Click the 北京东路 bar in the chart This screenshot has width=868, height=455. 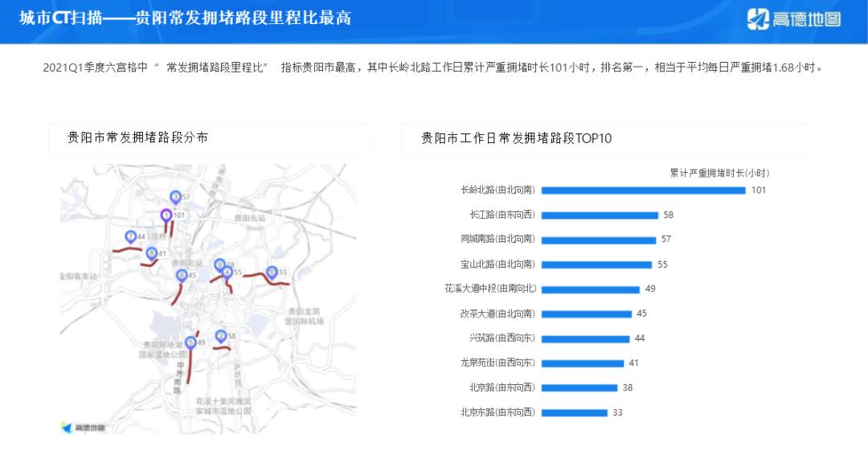click(x=575, y=412)
